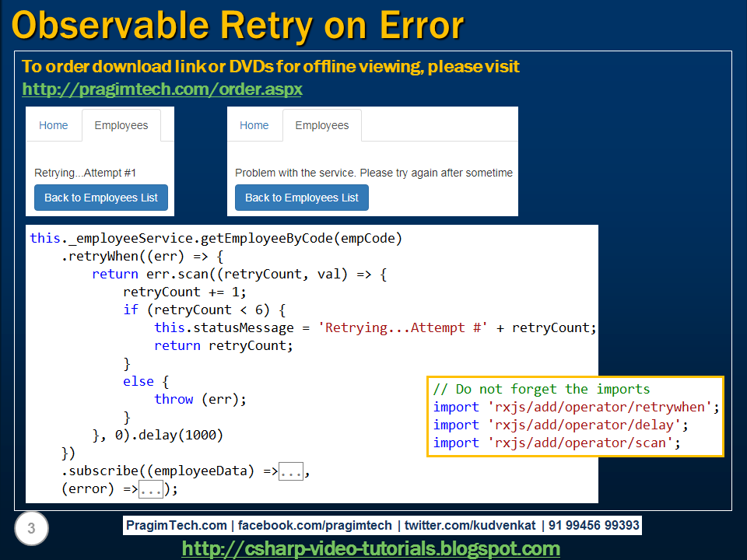
Task: Select the Home tab in second mockup
Action: coord(254,125)
